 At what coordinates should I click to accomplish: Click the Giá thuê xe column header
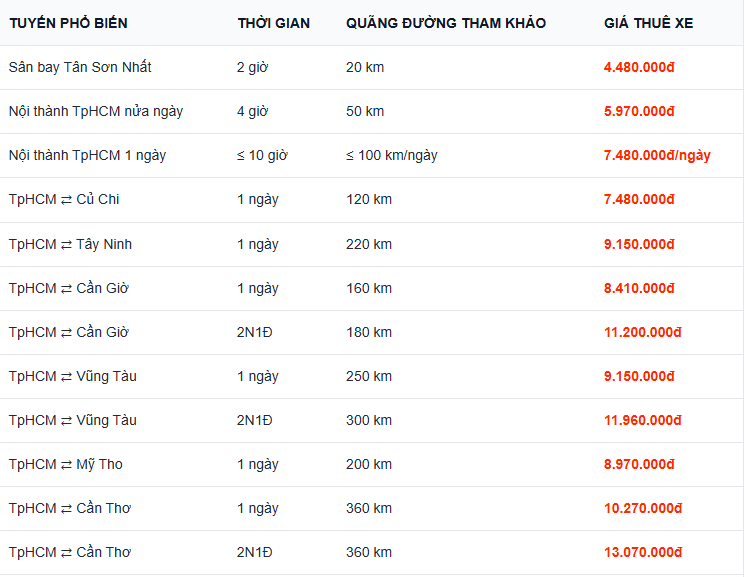tap(648, 23)
